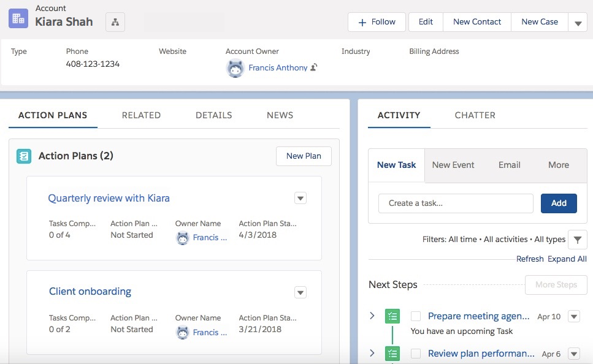Click the Account building icon

click(18, 18)
